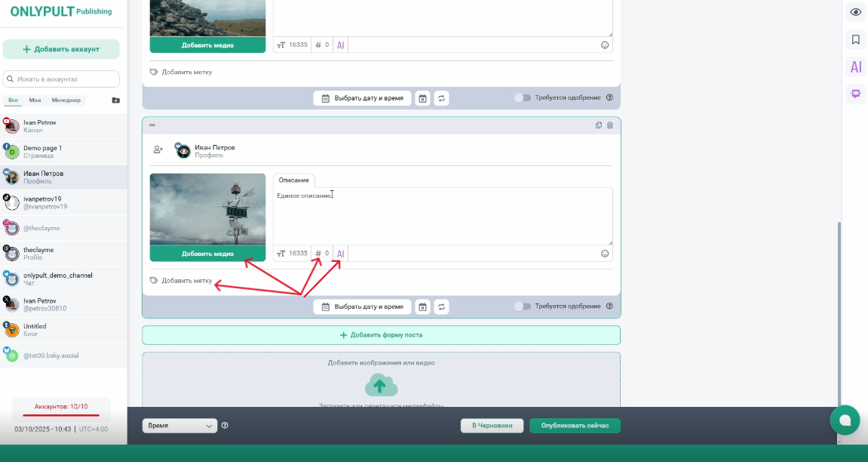Enable 'Требуется одобрение' toggle in Иван Петров form
Screen dimensions: 868x462
(522, 306)
